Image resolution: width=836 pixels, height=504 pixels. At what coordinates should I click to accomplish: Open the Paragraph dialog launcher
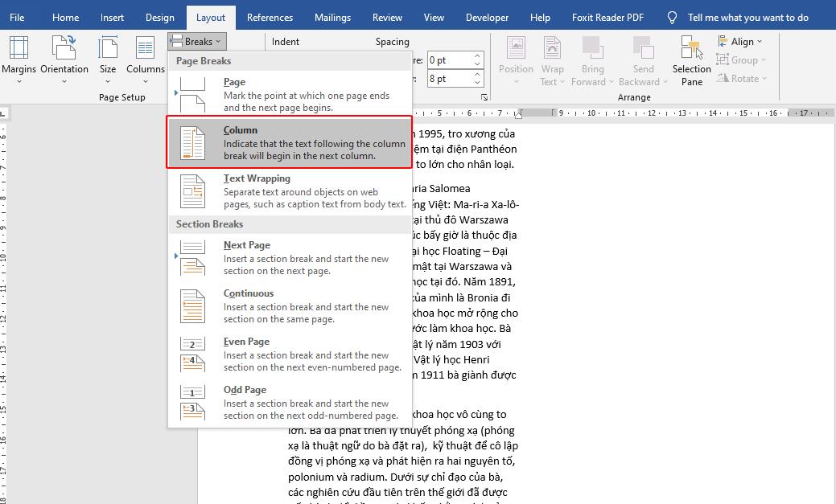click(486, 96)
